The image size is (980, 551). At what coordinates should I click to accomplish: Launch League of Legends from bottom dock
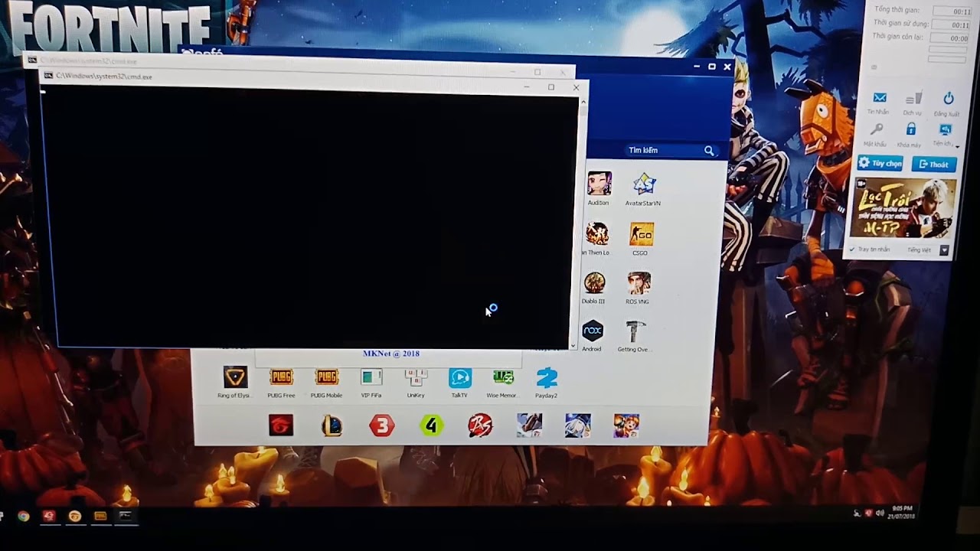click(x=332, y=425)
